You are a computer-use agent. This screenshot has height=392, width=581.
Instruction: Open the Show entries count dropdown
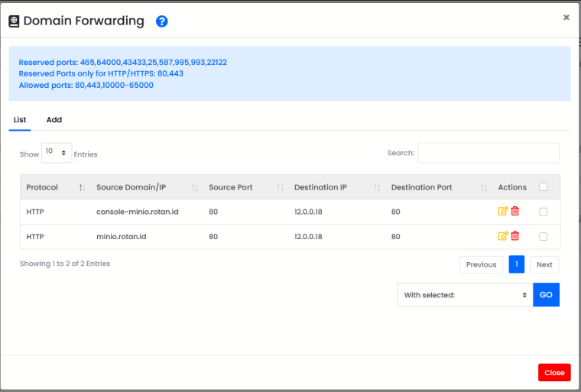57,153
